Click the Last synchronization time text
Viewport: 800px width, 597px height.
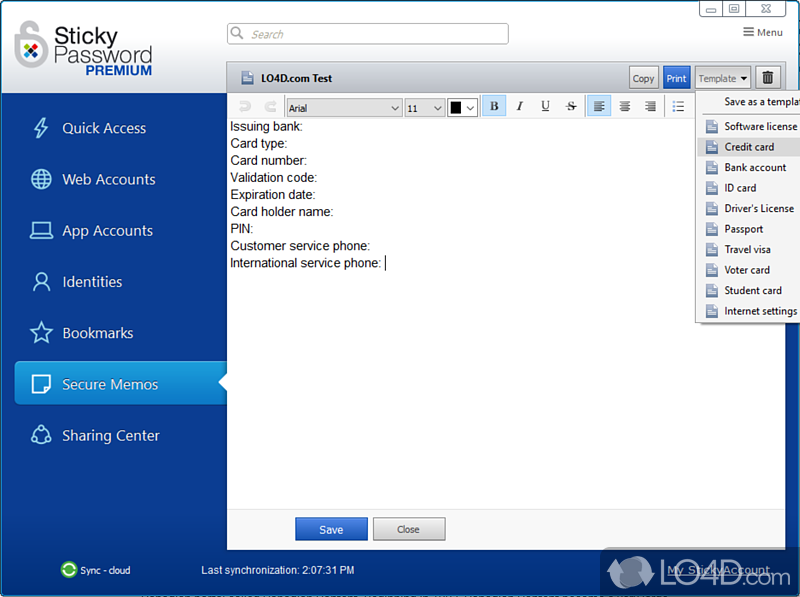point(278,570)
